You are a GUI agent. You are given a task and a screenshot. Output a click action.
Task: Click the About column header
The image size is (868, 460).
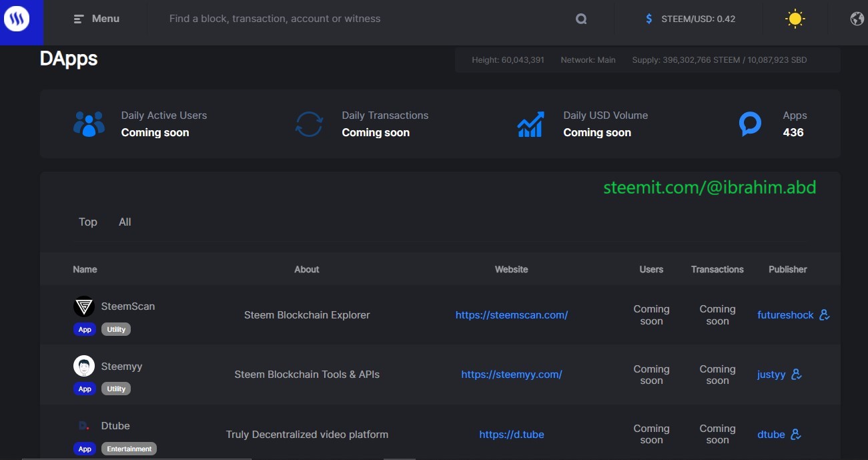click(307, 269)
